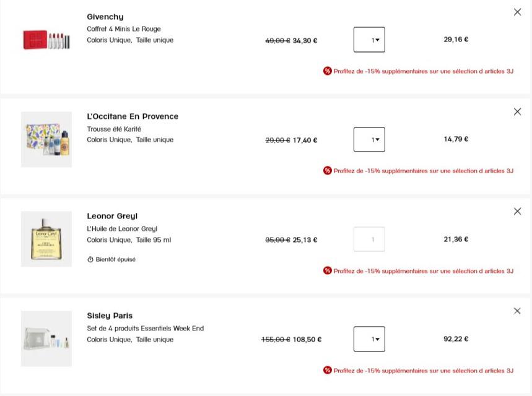
Task: Click the -15% promo text under Givenchy
Action: [x=424, y=71]
